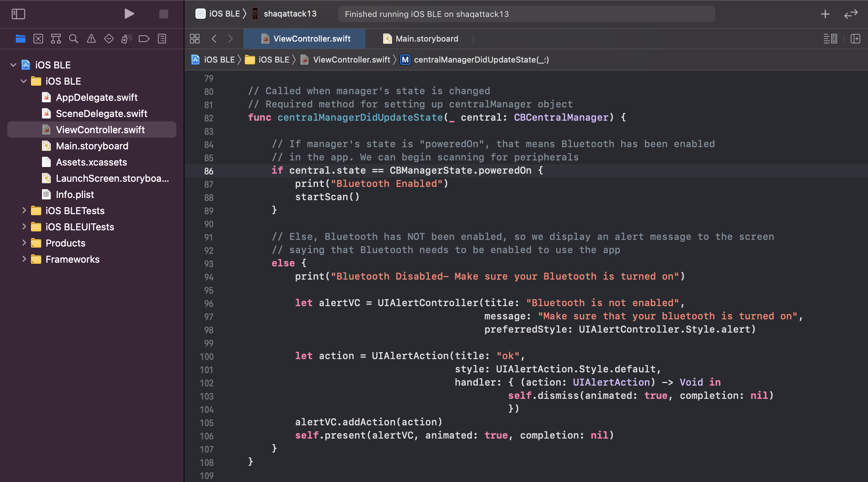Viewport: 868px width, 482px height.
Task: Open Main.storyboard from the navigator
Action: click(x=92, y=146)
